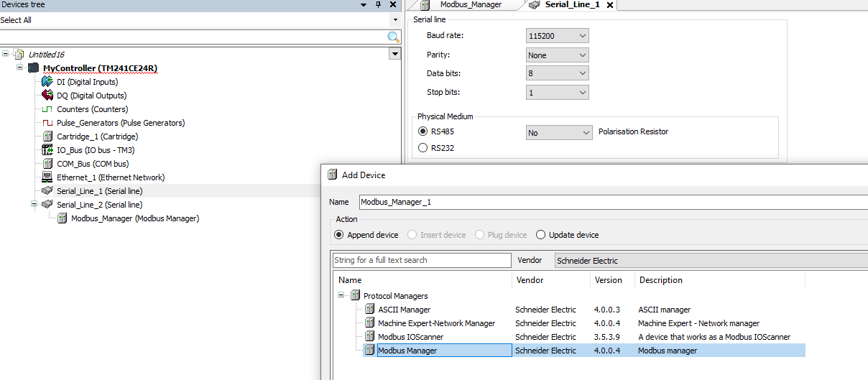Select Ethernet_1 (Ethernet Network) in tree

(111, 177)
